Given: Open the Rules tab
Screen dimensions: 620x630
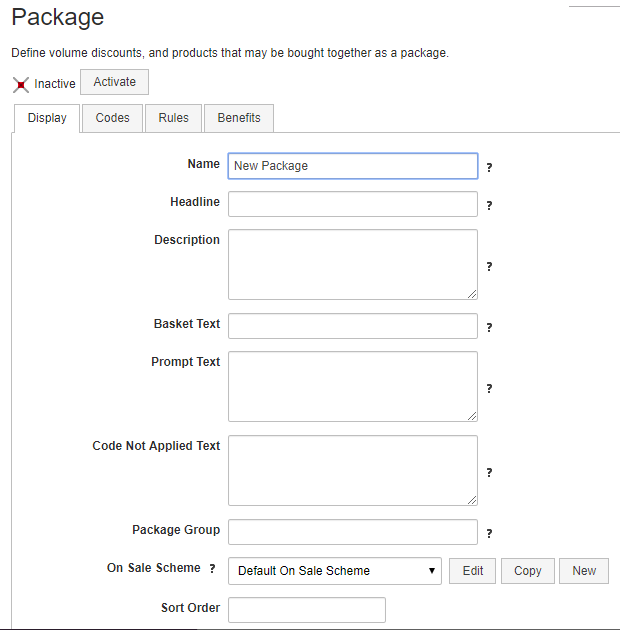Looking at the screenshot, I should 173,118.
